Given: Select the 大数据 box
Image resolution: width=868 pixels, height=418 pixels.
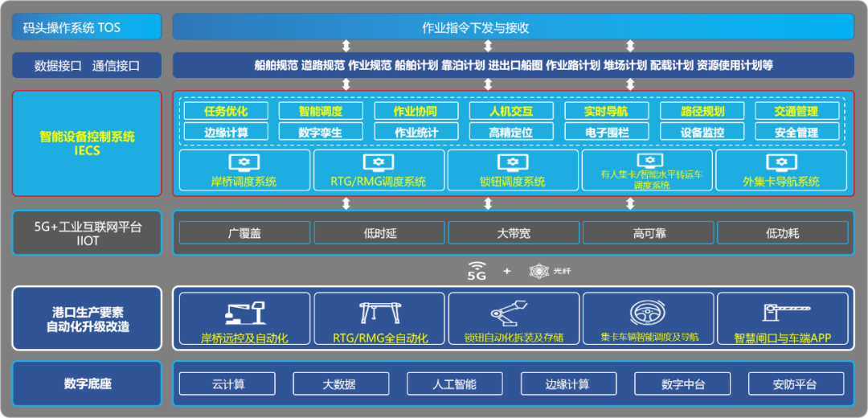Looking at the screenshot, I should point(341,383).
